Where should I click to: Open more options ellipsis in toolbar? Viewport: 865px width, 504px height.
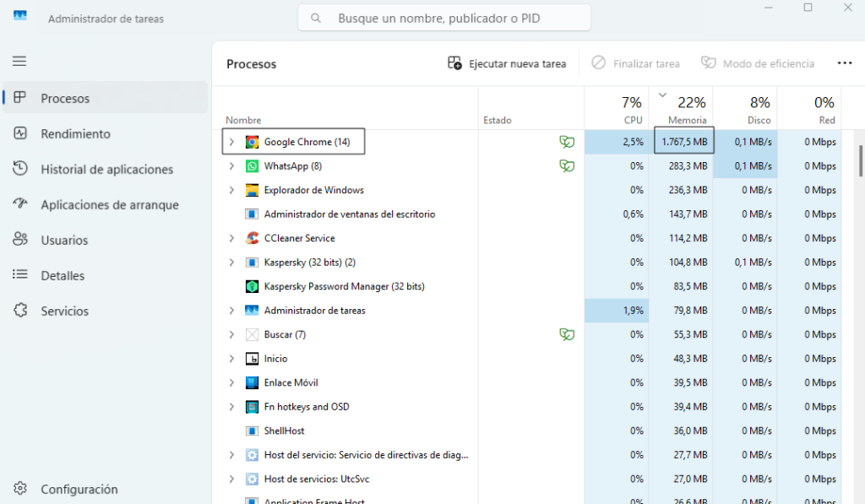(845, 63)
